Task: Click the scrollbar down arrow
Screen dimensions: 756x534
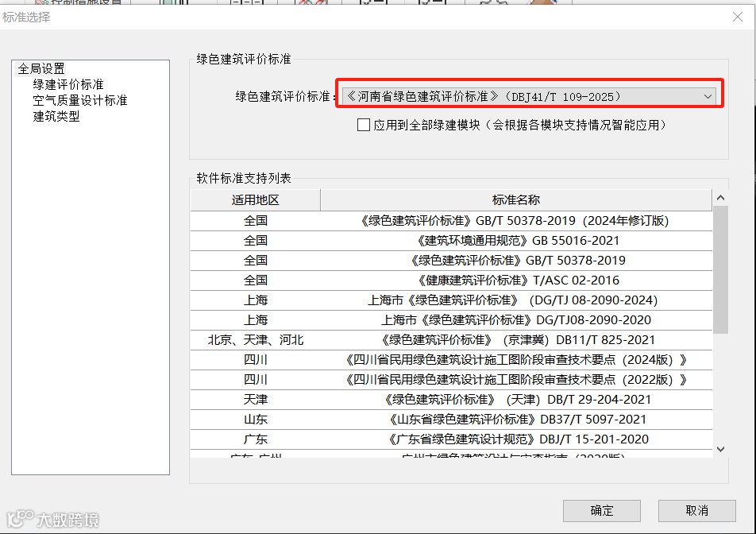Action: 719,450
